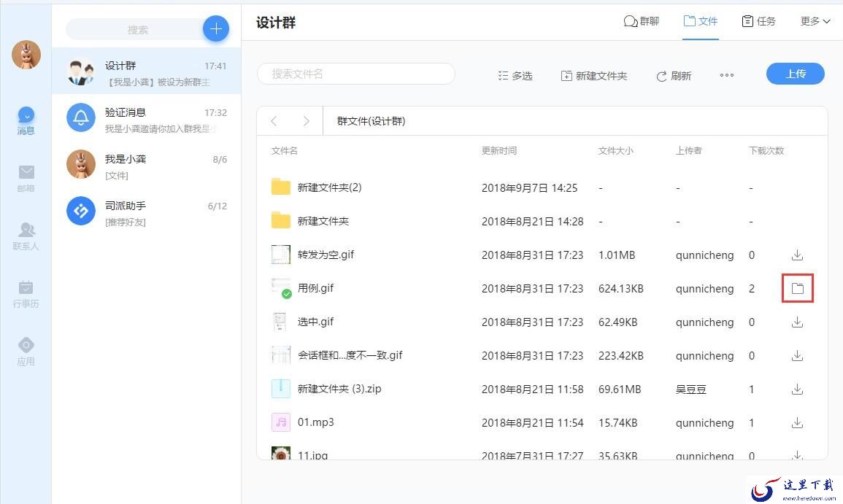Image resolution: width=843 pixels, height=504 pixels.
Task: Switch to the 群聊 tab
Action: coord(642,21)
